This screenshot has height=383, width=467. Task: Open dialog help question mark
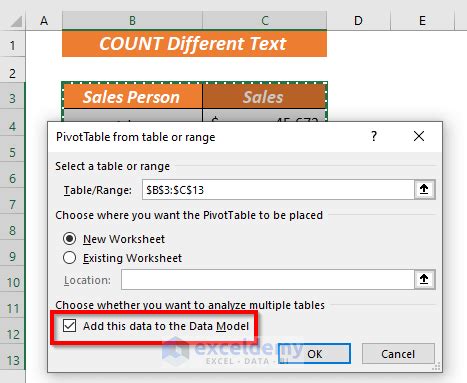pyautogui.click(x=374, y=136)
